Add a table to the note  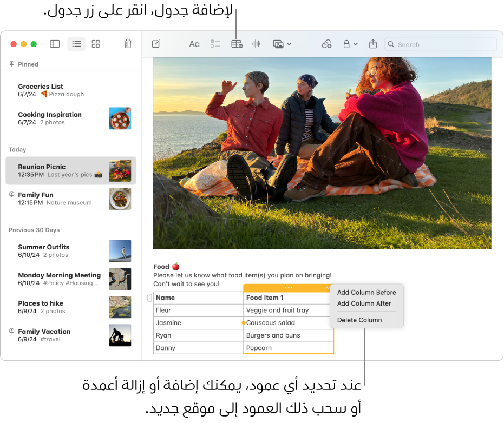tap(237, 44)
